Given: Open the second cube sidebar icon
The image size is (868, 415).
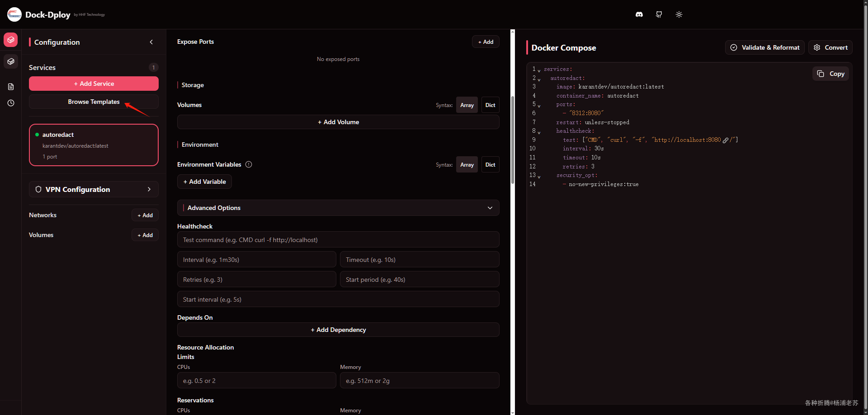Looking at the screenshot, I should click(x=11, y=61).
